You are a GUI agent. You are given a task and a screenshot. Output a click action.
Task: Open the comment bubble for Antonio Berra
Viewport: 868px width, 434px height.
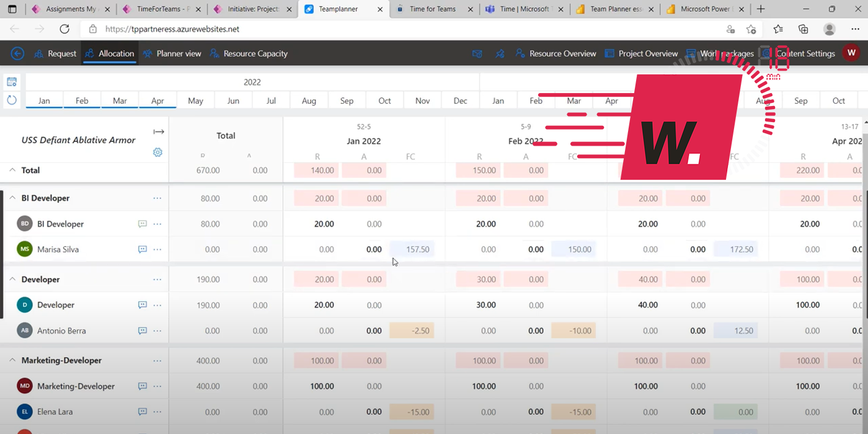click(x=143, y=330)
